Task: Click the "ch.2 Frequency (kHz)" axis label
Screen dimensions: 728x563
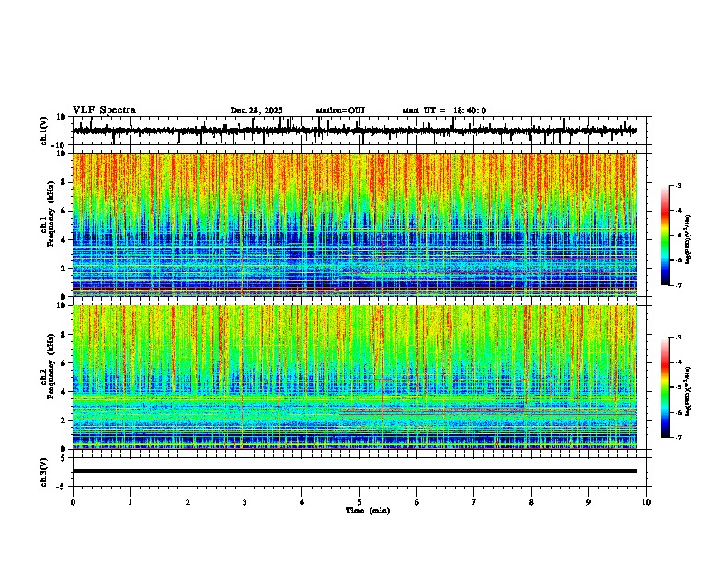Action: (x=48, y=367)
